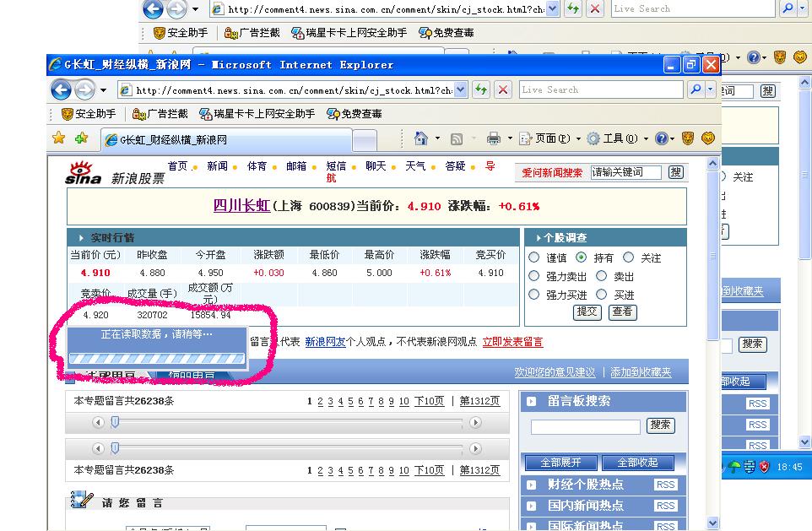Click the 添加到收藏夹 link in the blue bar

(x=641, y=372)
